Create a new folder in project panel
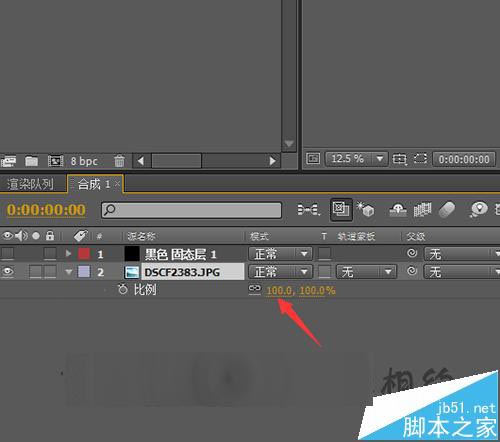 tap(32, 161)
